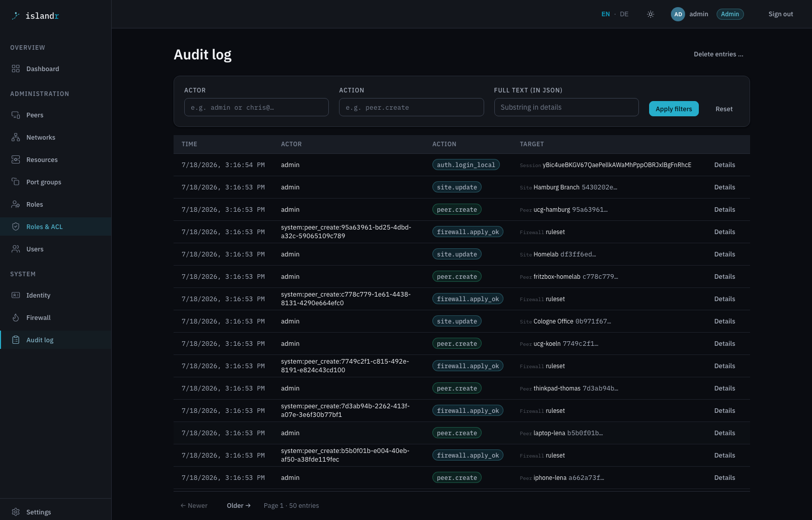
Task: Click Sign out
Action: (x=781, y=14)
